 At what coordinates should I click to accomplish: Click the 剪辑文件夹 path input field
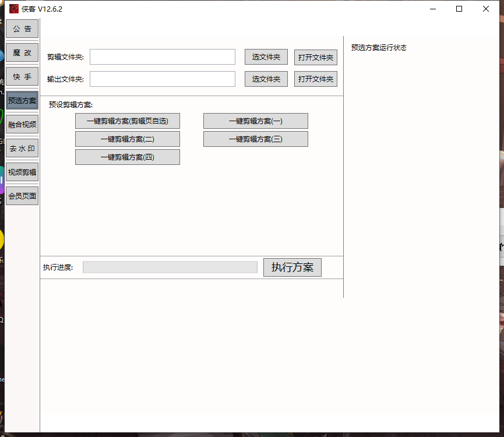click(162, 57)
